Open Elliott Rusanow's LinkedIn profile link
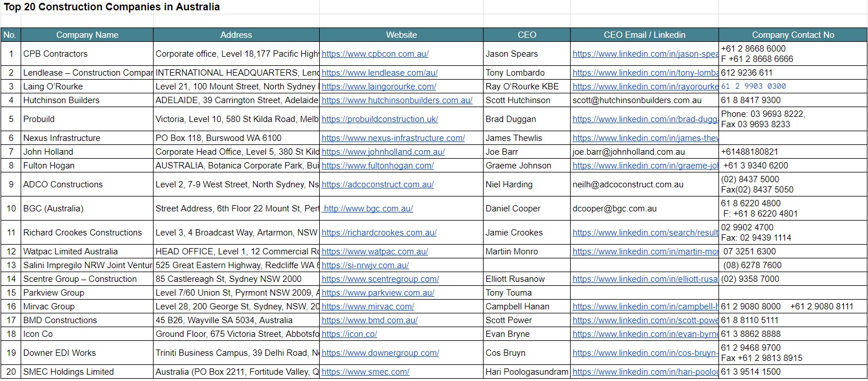The height and width of the screenshot is (381, 868). (x=645, y=279)
